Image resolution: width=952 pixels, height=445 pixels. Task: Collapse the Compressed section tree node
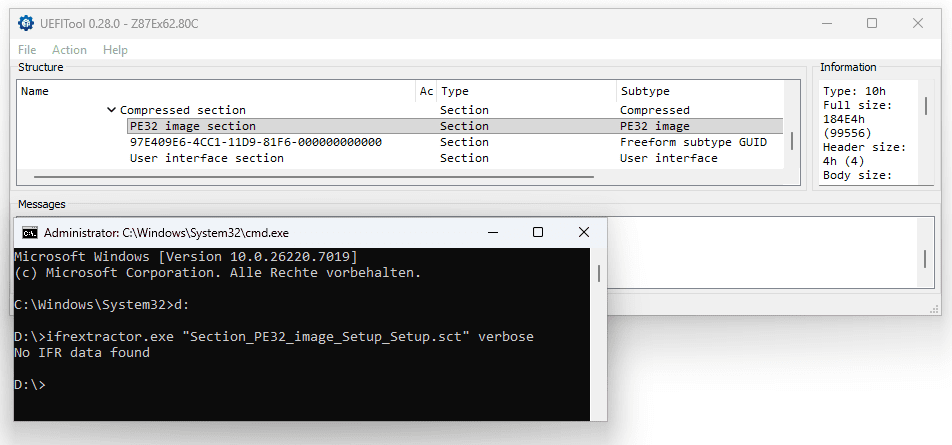(x=111, y=110)
